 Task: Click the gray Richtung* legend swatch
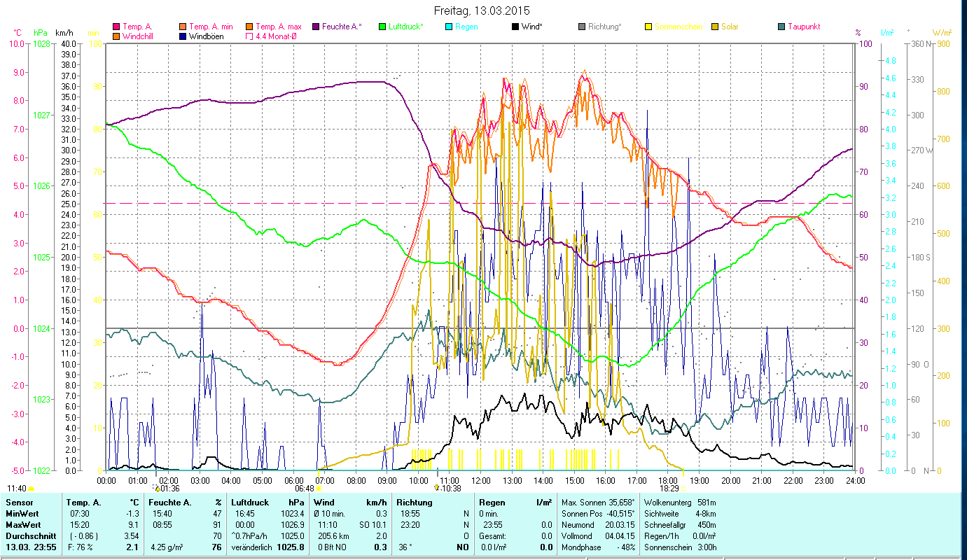(582, 27)
